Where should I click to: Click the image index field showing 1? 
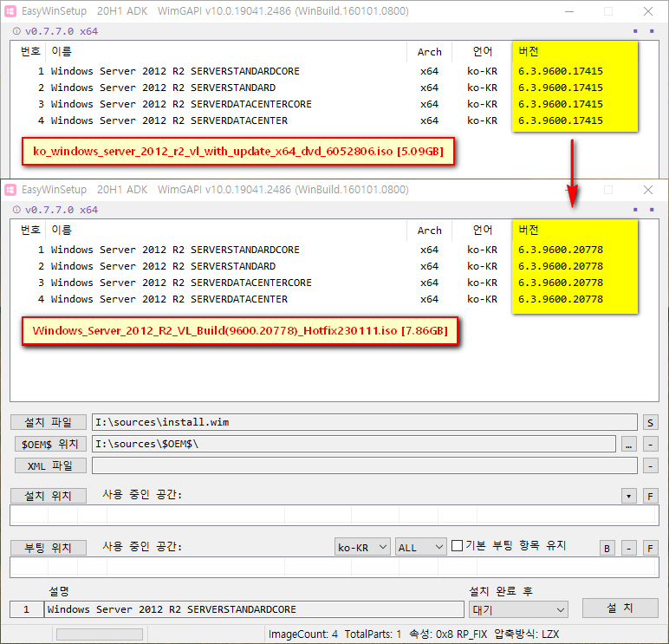27,609
